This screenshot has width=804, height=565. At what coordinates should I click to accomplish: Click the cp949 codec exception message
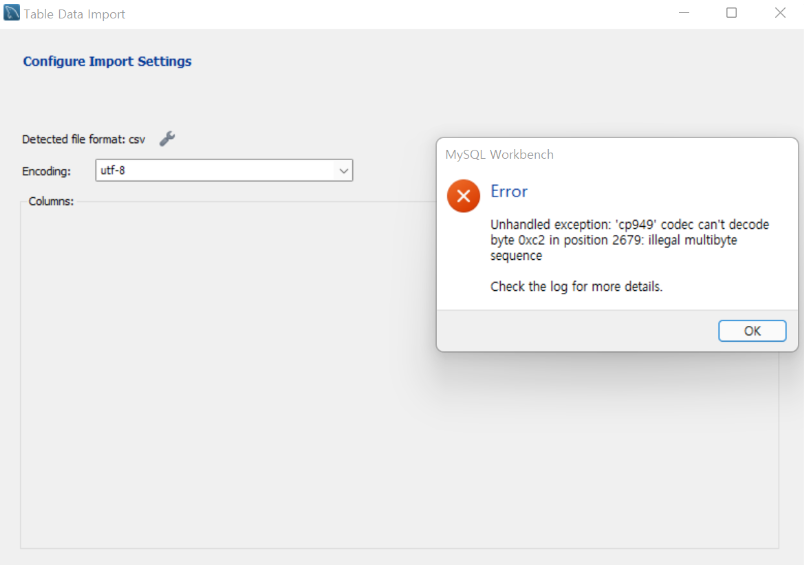629,240
